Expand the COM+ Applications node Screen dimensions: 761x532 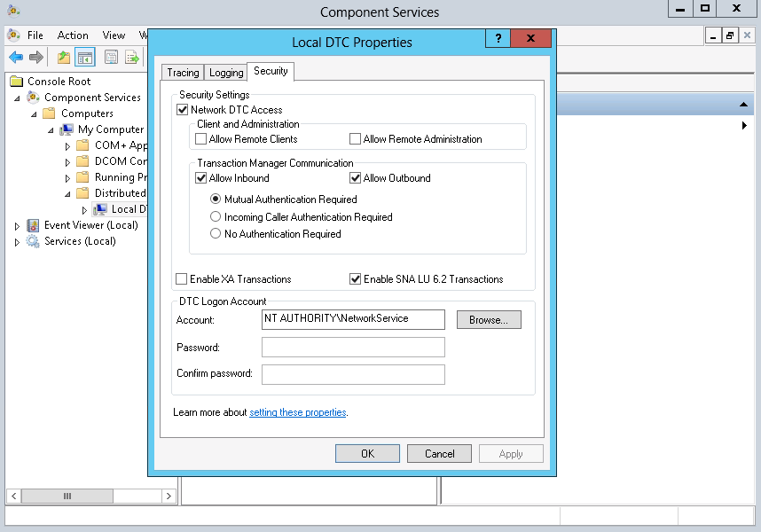point(67,145)
